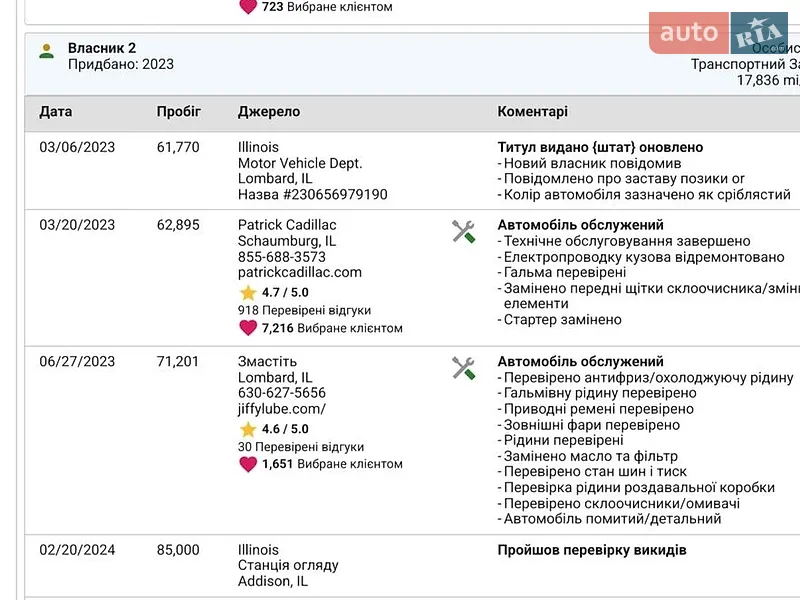Viewport: 800px width, 600px height.
Task: Click the service wrench icon for Patrick Cadillac
Action: [463, 232]
